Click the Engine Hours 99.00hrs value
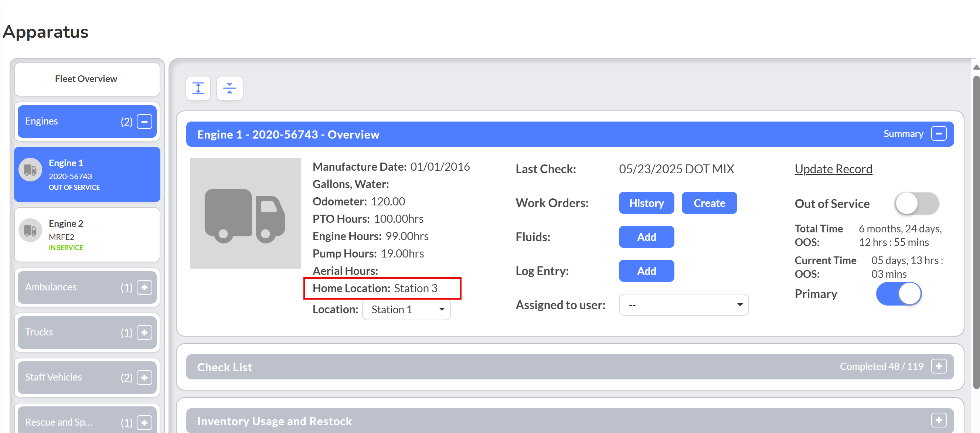Image resolution: width=980 pixels, height=433 pixels. pyautogui.click(x=407, y=236)
